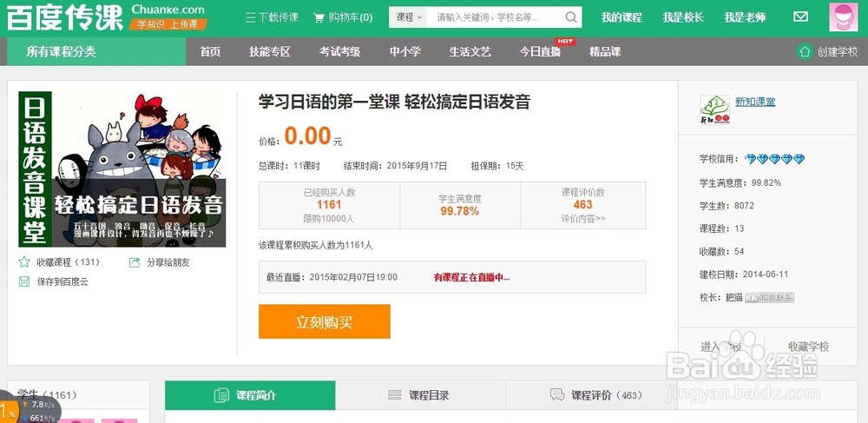
Task: Click the house icon for 创建学校
Action: [805, 51]
